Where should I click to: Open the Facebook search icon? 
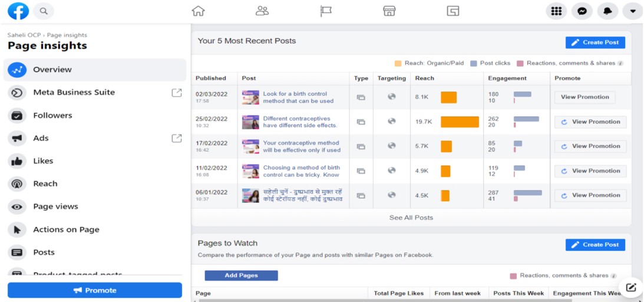(44, 11)
